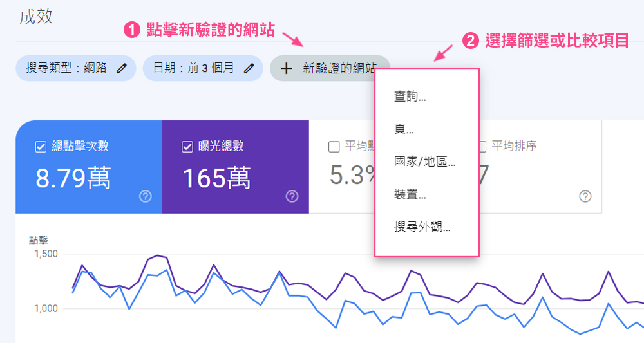The width and height of the screenshot is (644, 343).
Task: Click the plus icon beside 新驗證的網站
Action: click(287, 68)
